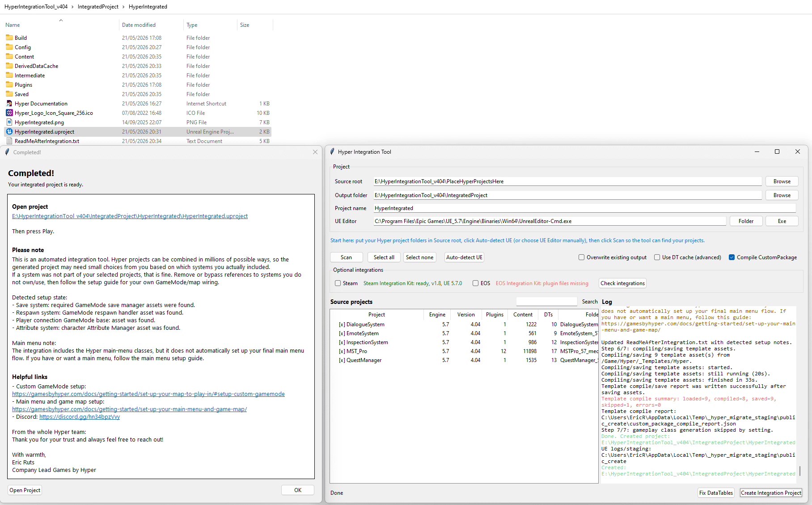Click Browse for Source root
The image size is (812, 505).
[x=782, y=181]
